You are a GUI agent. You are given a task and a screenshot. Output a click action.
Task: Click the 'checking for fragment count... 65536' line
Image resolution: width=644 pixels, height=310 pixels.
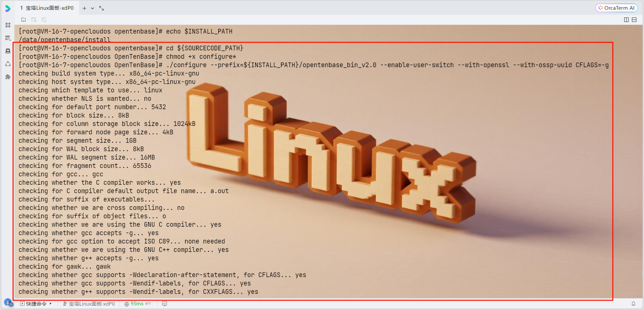[x=85, y=166]
